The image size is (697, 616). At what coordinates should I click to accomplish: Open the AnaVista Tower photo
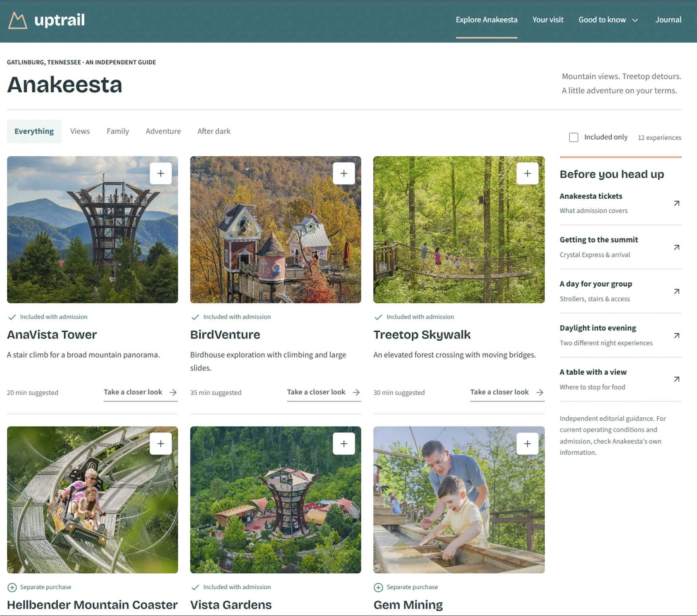click(x=92, y=230)
